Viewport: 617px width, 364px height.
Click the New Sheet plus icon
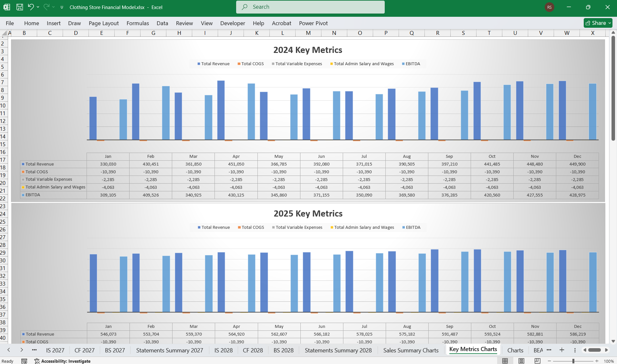(x=562, y=350)
